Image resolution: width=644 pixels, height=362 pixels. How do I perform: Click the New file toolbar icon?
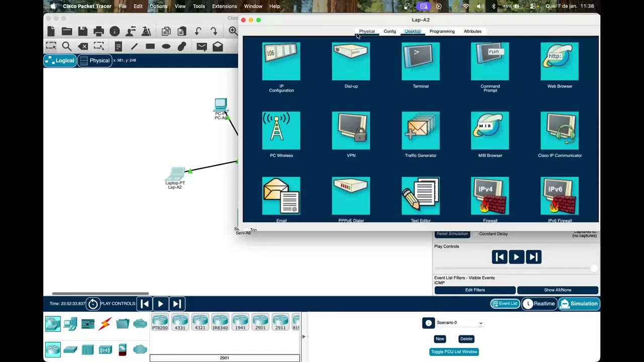pyautogui.click(x=51, y=31)
